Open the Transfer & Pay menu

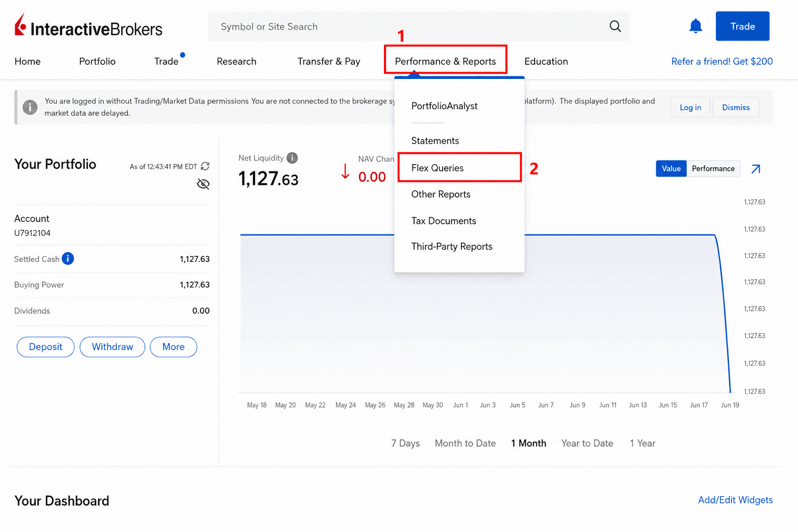tap(329, 61)
